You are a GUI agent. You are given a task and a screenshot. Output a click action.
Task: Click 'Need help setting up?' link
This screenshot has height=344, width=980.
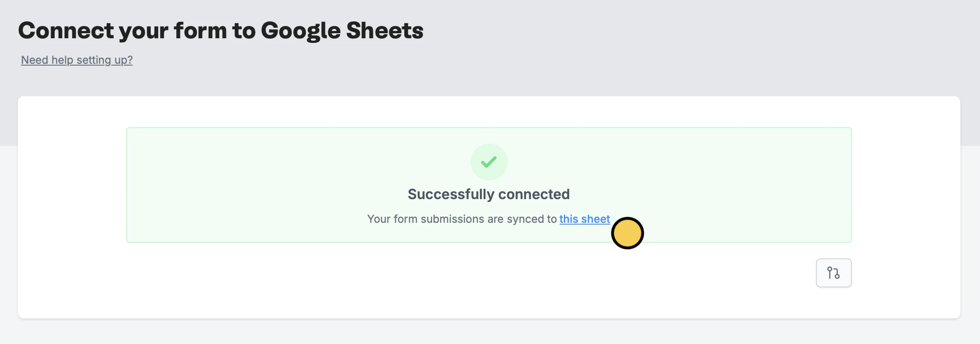(x=77, y=60)
